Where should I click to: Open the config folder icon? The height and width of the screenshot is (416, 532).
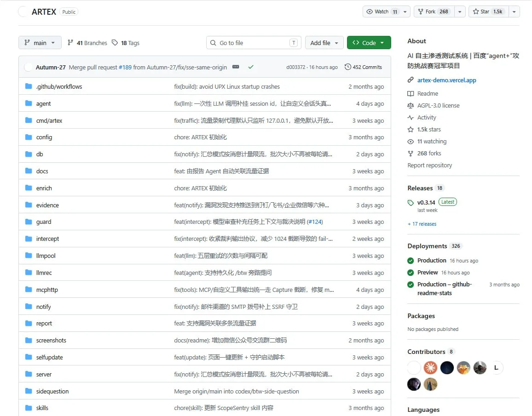(29, 137)
